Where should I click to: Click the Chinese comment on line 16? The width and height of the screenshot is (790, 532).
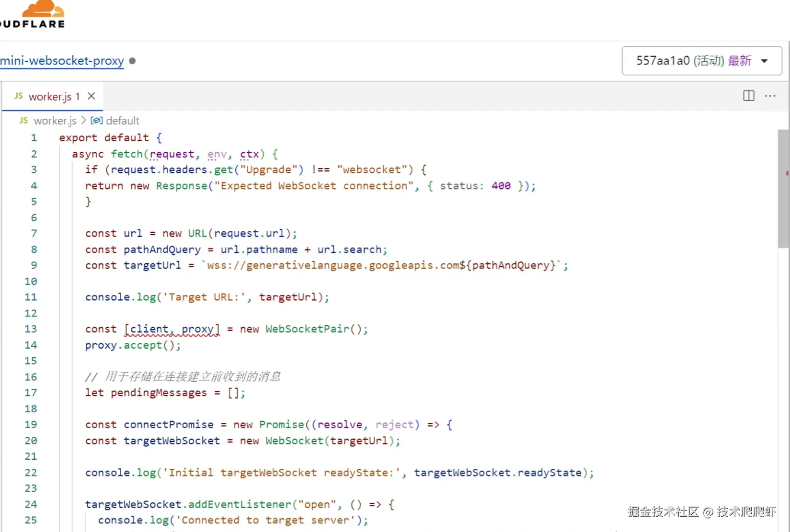(183, 377)
